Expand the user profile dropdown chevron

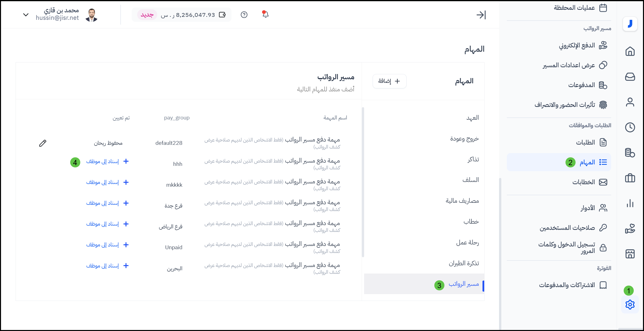coord(26,15)
